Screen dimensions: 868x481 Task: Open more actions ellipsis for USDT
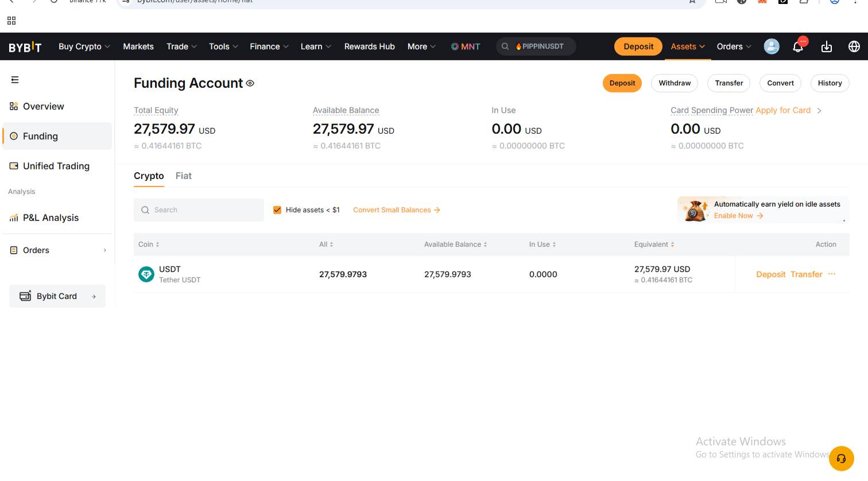click(x=832, y=274)
